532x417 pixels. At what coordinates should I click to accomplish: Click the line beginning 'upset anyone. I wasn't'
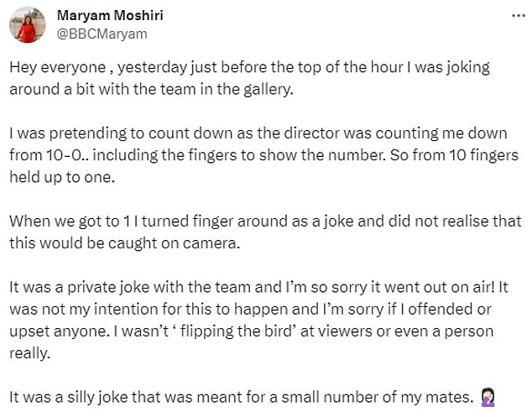point(252,331)
